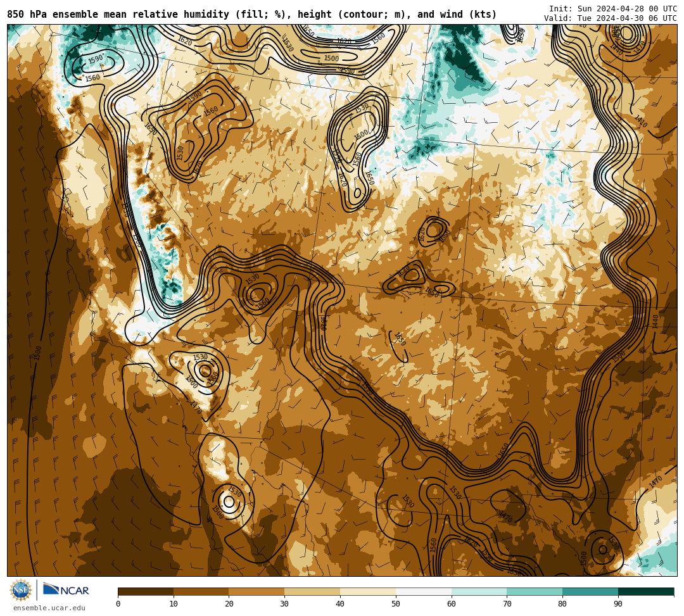684x616 pixels.
Task: Click the 20-30 orange-brown colorbar segment
Action: pos(257,591)
